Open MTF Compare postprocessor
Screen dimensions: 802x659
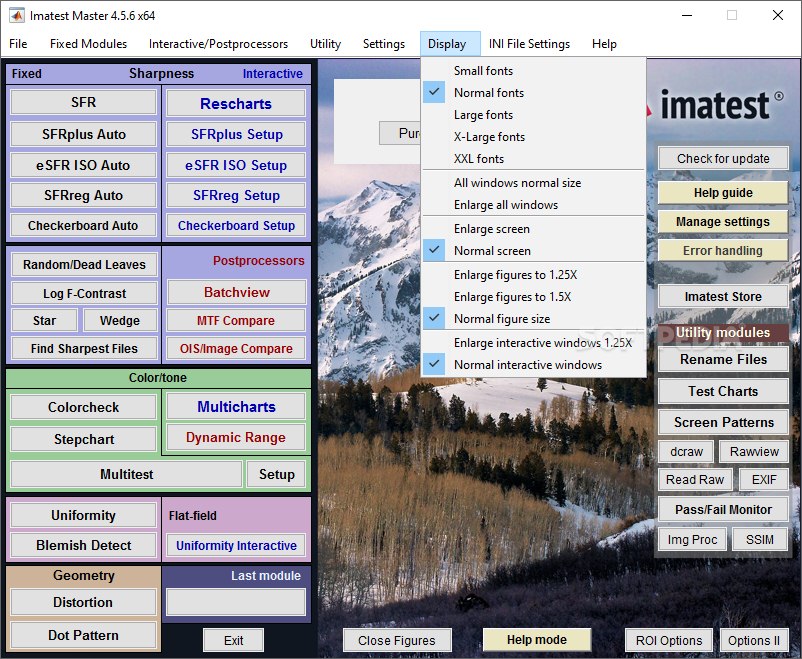[236, 321]
